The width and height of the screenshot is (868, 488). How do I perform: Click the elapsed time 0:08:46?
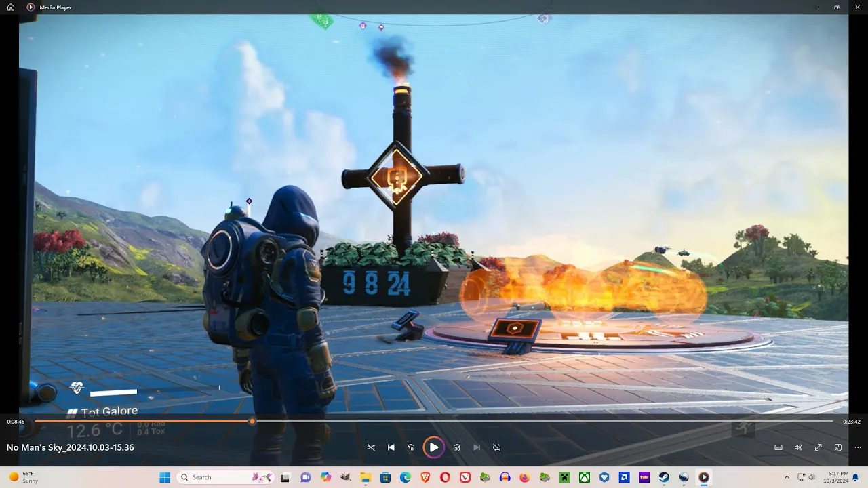tap(16, 422)
